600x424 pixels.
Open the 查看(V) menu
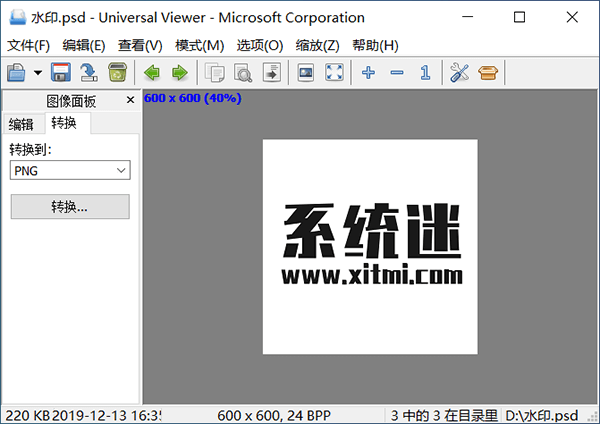point(140,46)
